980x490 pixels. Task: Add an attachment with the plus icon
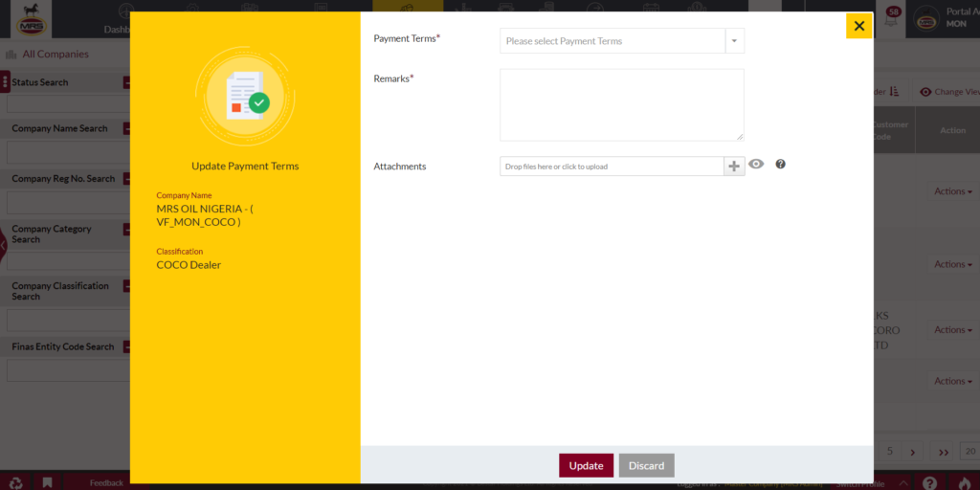734,167
